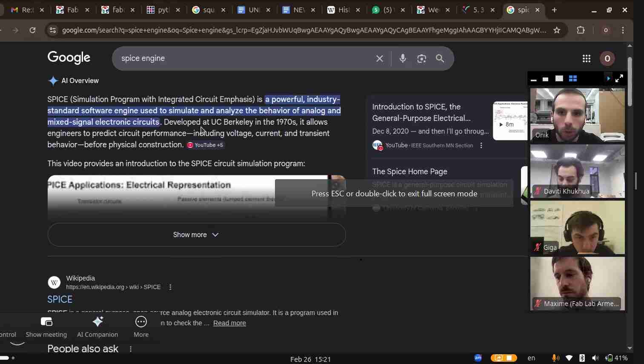Switch Zoom panel to speaker view
The image size is (644, 364).
[x=559, y=79]
